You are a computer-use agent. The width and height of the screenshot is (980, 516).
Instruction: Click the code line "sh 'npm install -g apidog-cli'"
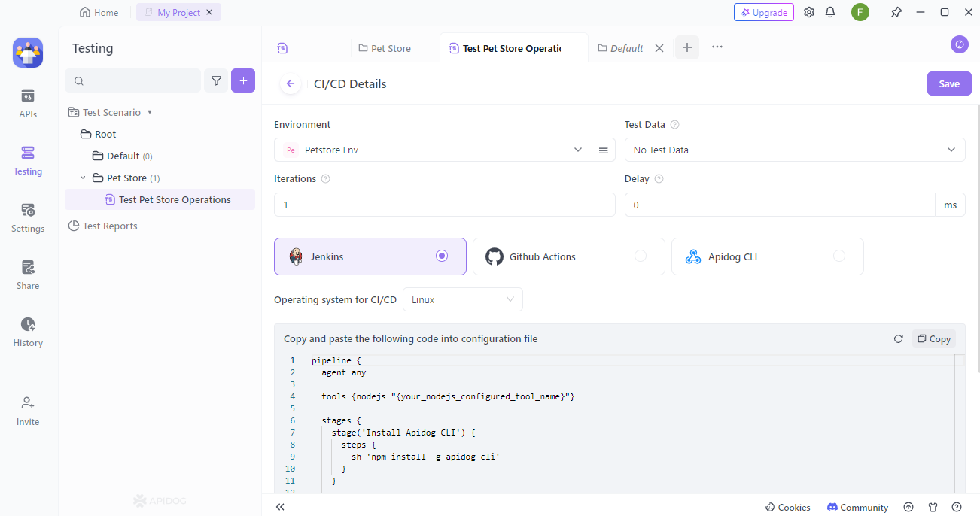tap(426, 457)
